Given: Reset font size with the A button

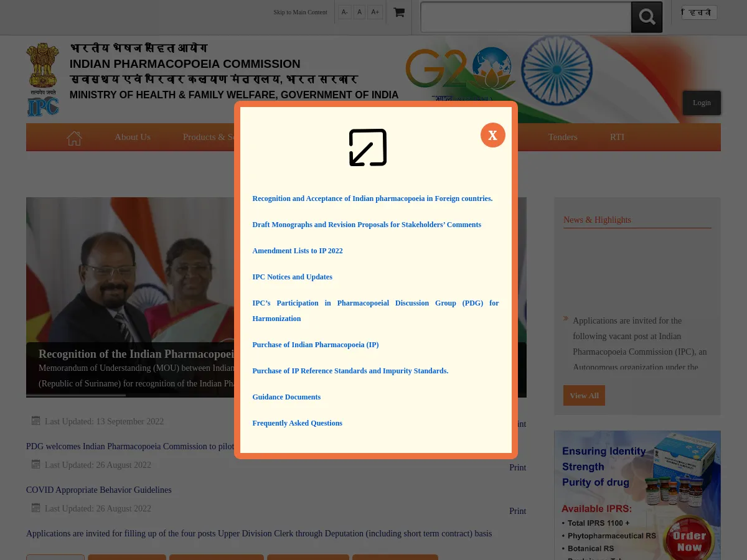Looking at the screenshot, I should tap(359, 12).
